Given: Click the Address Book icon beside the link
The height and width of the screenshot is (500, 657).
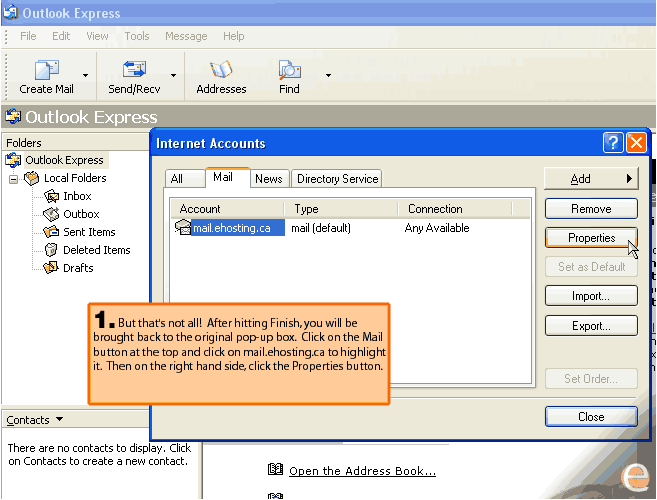Looking at the screenshot, I should click(275, 469).
